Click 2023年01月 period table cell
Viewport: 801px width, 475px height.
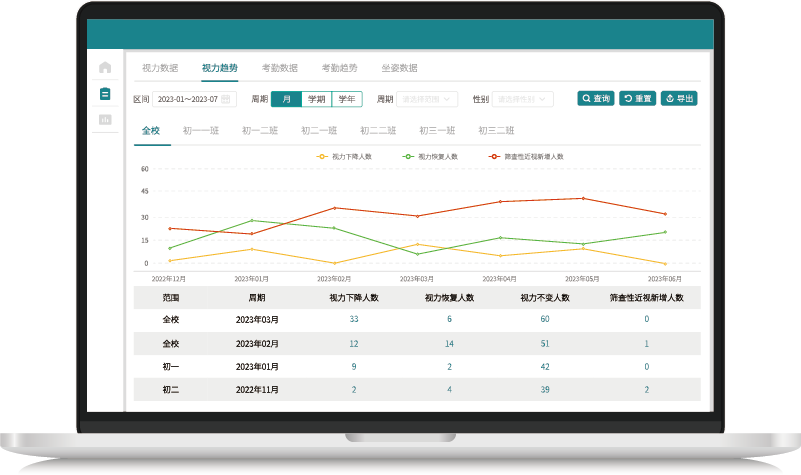click(x=257, y=367)
